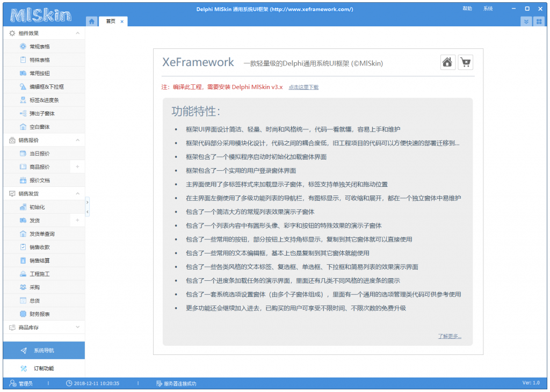Open the 系统 menu

(x=488, y=9)
